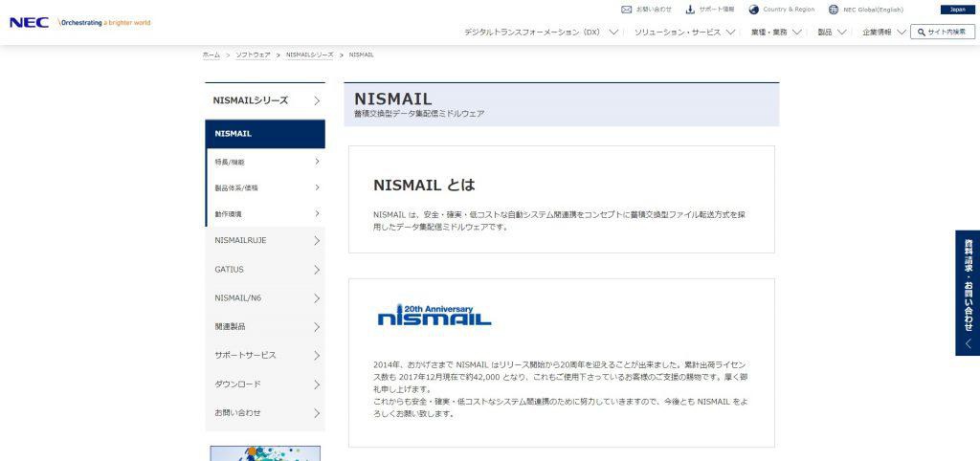Click the 製品 dropdown chevron
Image resolution: width=980 pixels, height=461 pixels.
point(841,32)
